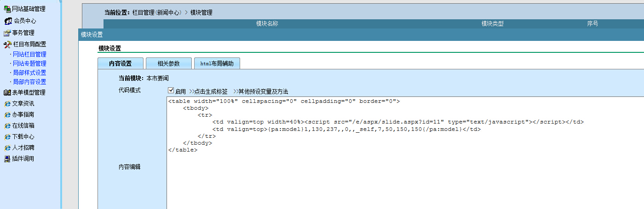Expand the 下载中心 menu section
Screen dimensions: 644x209
(23, 136)
